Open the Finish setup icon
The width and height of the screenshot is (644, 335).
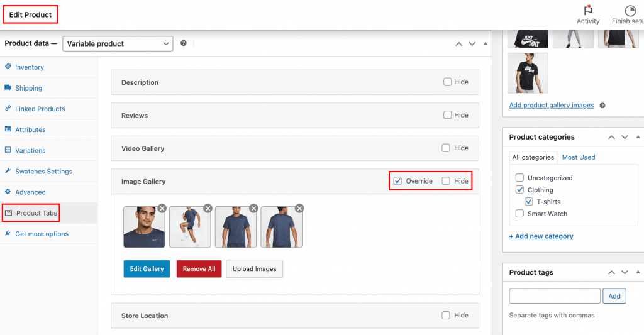coord(630,11)
